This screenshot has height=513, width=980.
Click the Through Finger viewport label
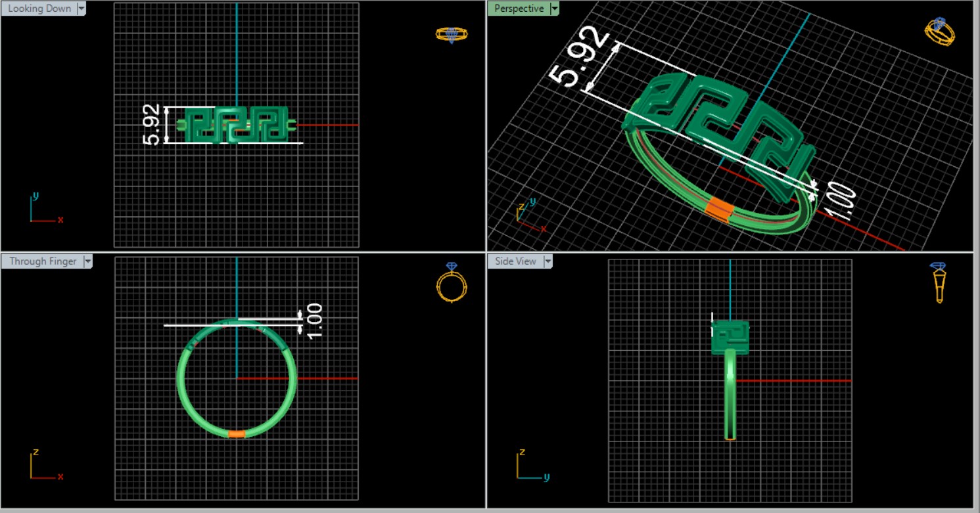click(x=43, y=261)
